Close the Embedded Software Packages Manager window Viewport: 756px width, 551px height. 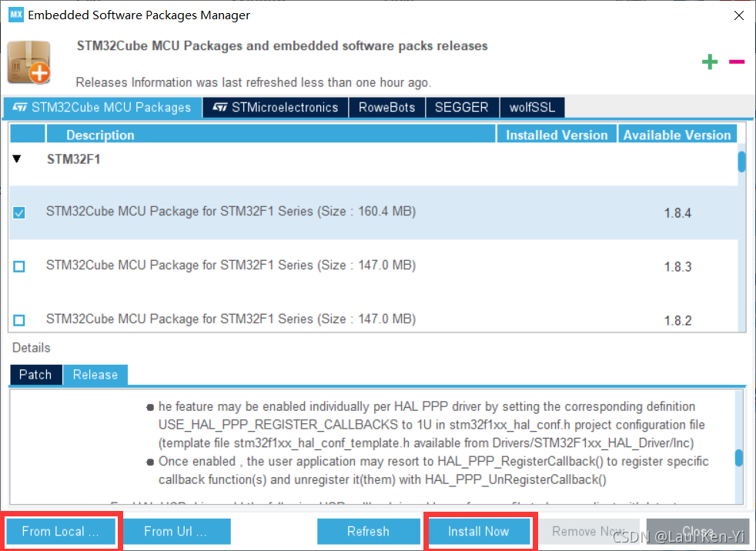click(738, 15)
